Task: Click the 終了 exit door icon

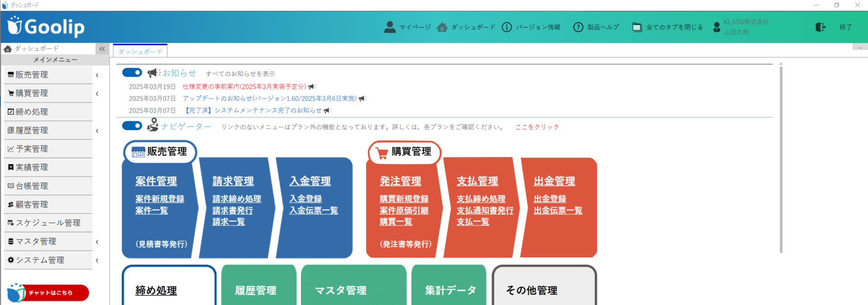Action: (820, 27)
